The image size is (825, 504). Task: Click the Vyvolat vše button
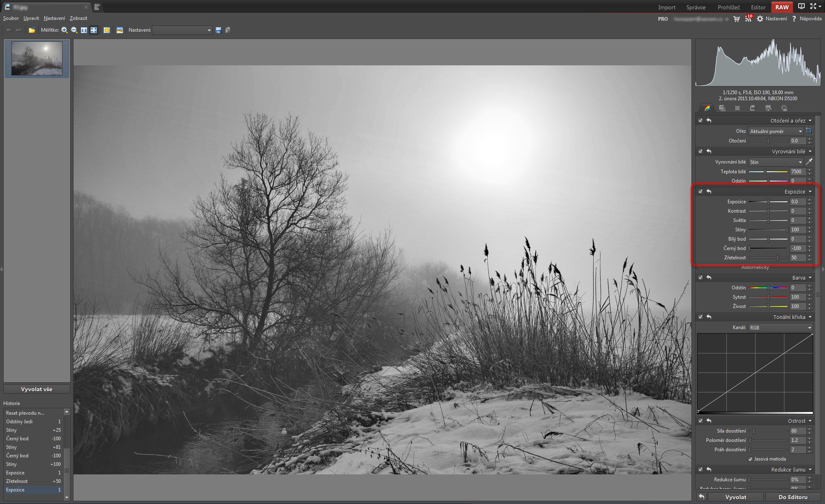(37, 389)
